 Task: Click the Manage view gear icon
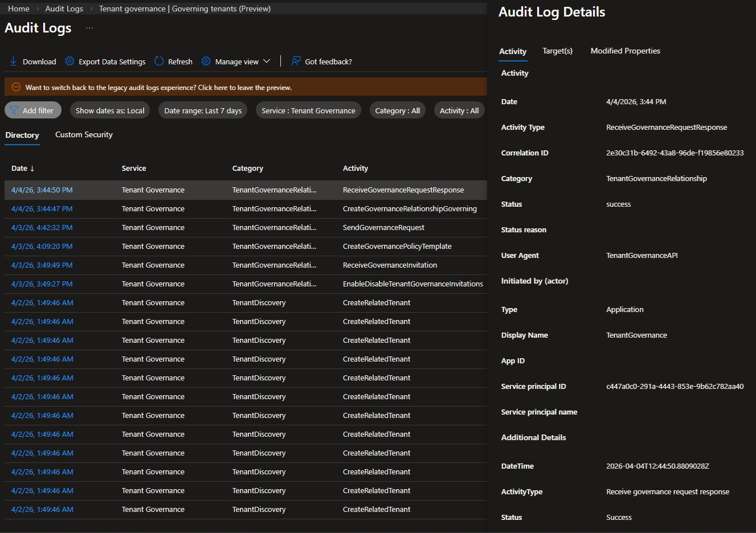[206, 61]
